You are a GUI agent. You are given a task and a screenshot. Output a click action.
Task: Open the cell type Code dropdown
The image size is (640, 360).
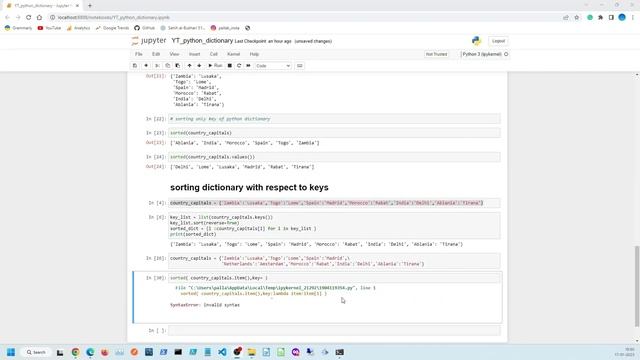(x=273, y=66)
